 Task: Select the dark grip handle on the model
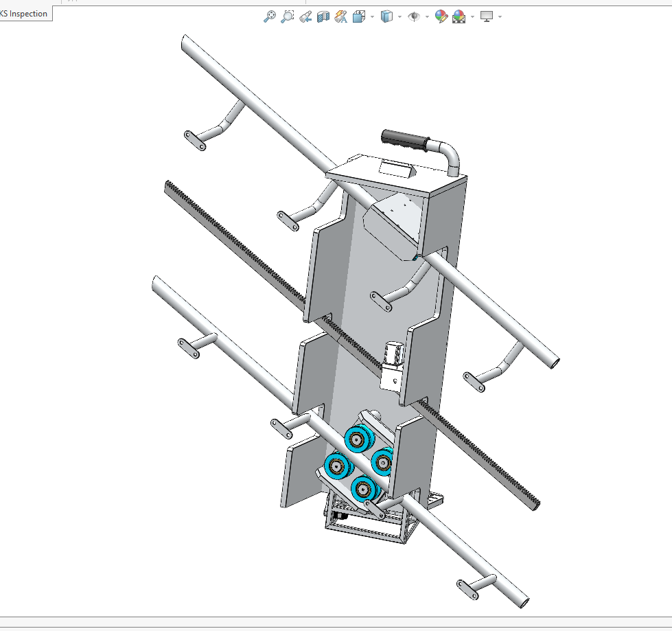(404, 140)
